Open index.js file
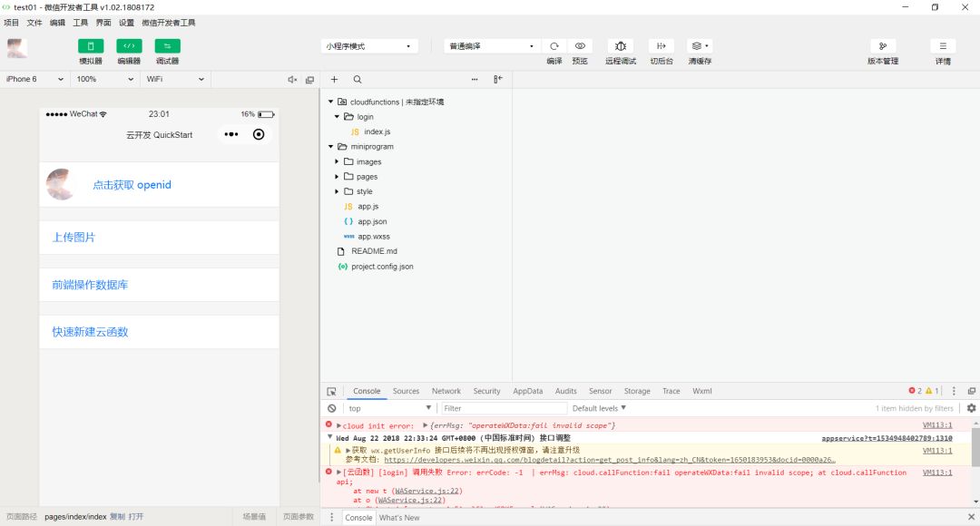Viewport: 980px width, 526px height. click(377, 131)
